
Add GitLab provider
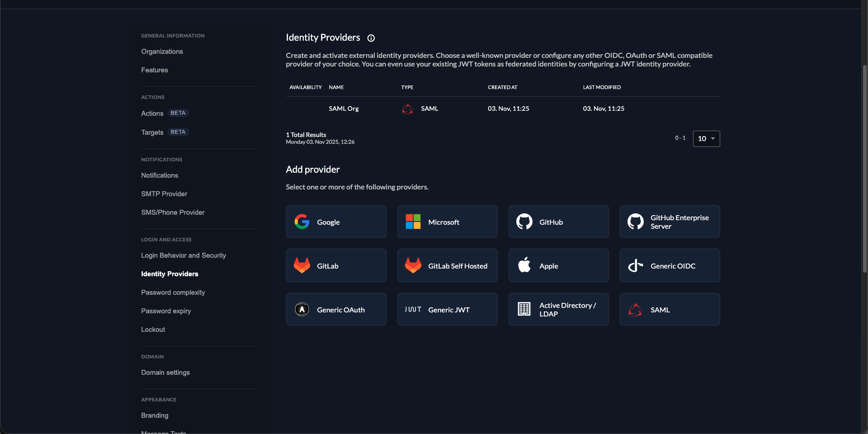[336, 265]
